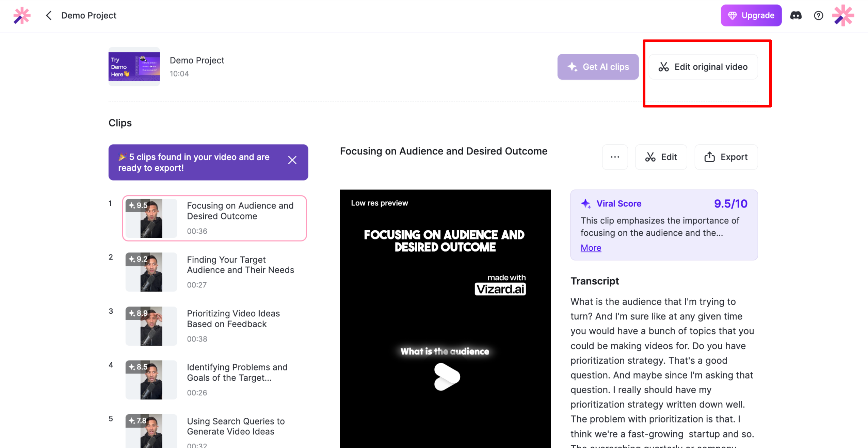Click the Upgrade button
868x448 pixels.
(x=751, y=15)
